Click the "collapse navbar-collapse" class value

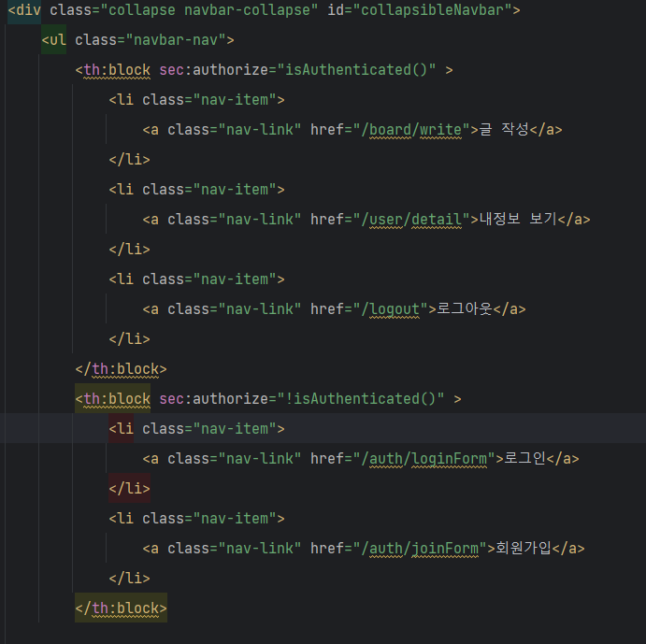point(209,10)
